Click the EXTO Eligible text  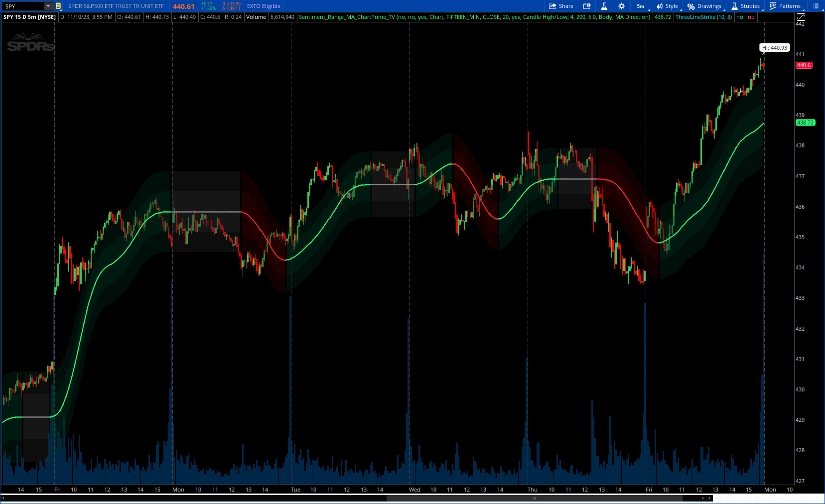(264, 6)
